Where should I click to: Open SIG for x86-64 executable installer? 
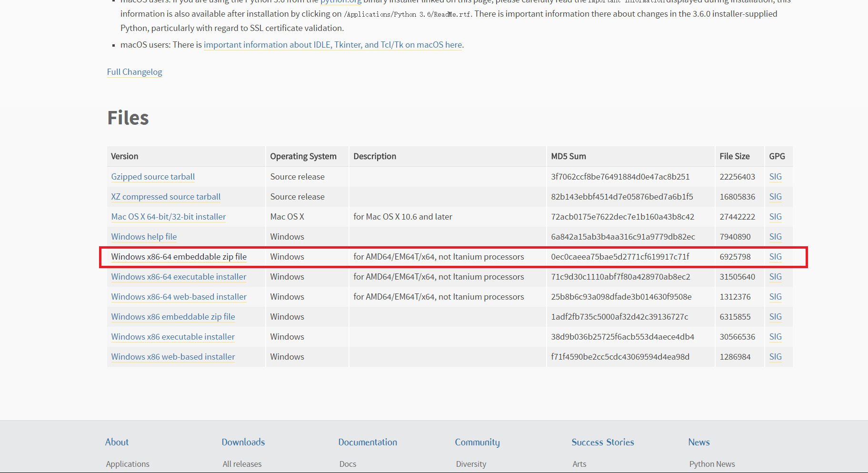[776, 277]
